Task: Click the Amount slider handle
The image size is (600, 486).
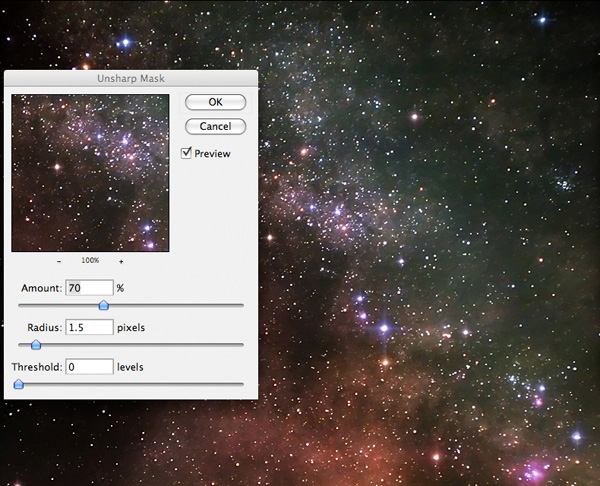Action: [103, 305]
